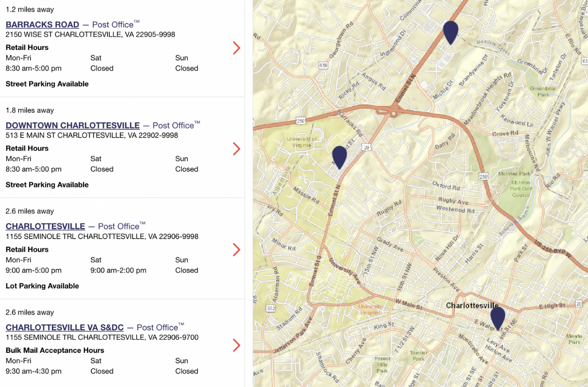Click the 'Charlottesville' city label on the map
Image resolution: width=588 pixels, height=387 pixels.
pyautogui.click(x=472, y=306)
